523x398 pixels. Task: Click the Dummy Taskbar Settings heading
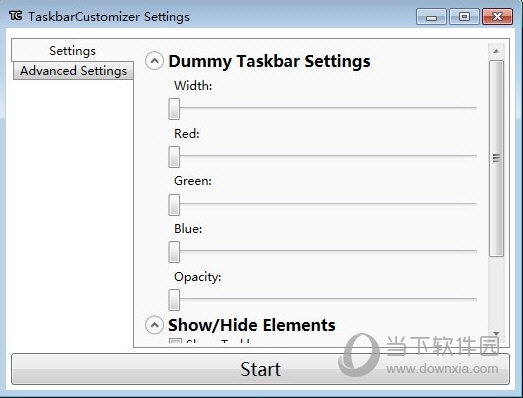click(270, 61)
